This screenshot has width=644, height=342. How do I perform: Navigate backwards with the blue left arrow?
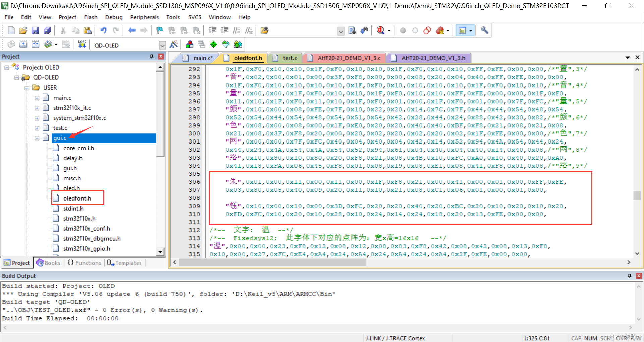point(132,31)
